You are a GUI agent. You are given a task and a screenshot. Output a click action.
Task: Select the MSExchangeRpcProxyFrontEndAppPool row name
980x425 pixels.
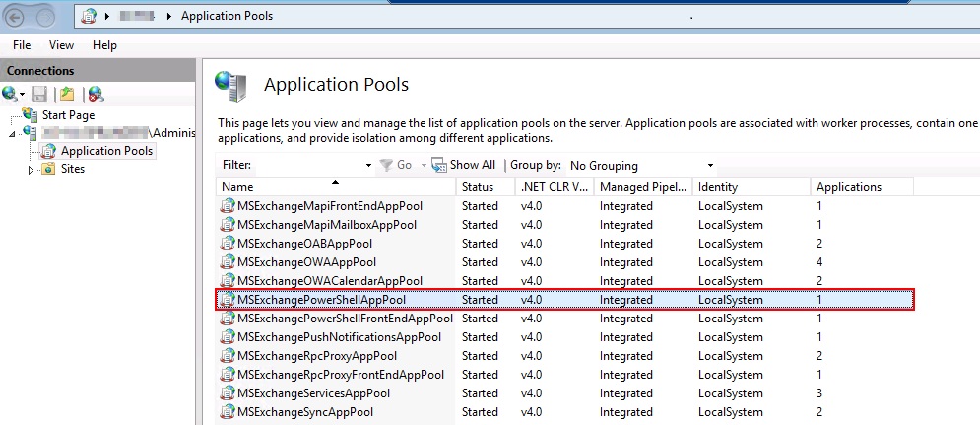(x=341, y=375)
